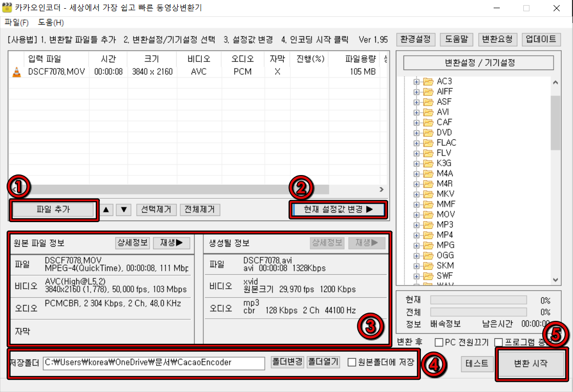Image resolution: width=573 pixels, height=392 pixels.
Task: Play the original file with 재생
Action: point(172,243)
